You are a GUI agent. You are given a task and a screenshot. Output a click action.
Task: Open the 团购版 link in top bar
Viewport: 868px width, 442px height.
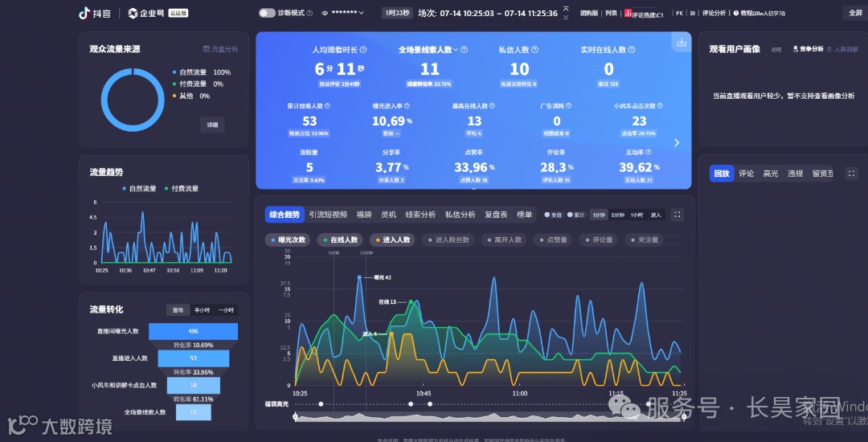[x=589, y=14]
